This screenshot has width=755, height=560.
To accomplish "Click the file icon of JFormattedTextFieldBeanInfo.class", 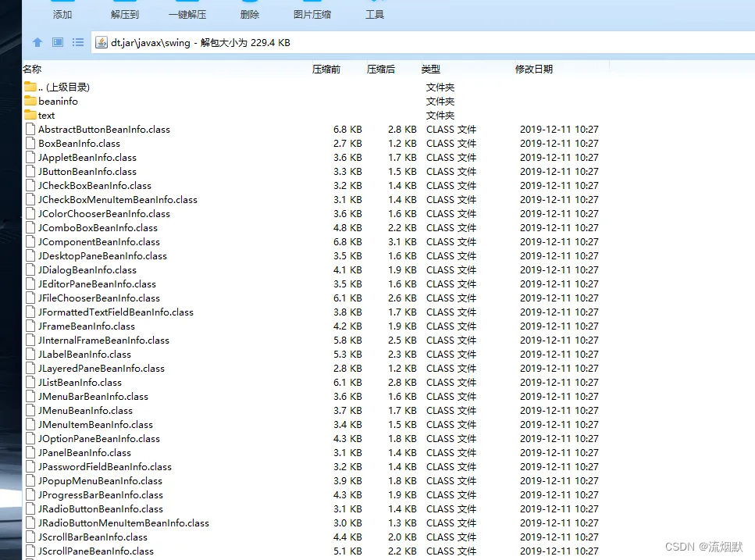I will [30, 312].
